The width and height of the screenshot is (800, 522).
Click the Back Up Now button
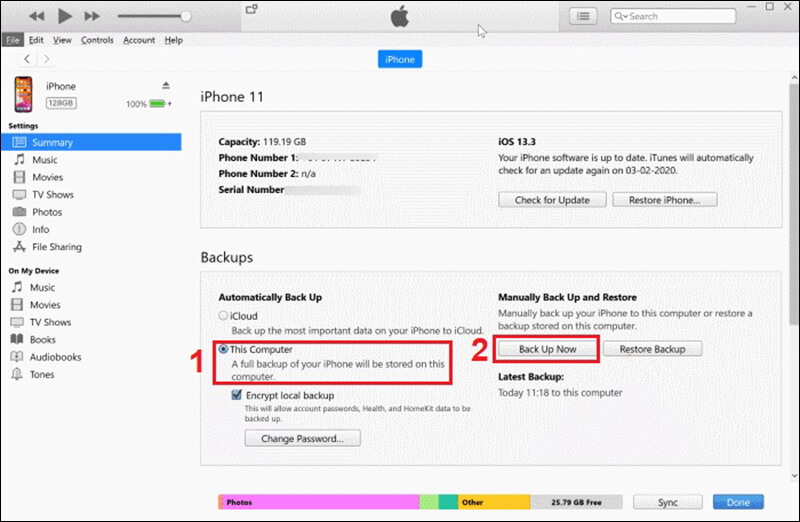coord(547,349)
